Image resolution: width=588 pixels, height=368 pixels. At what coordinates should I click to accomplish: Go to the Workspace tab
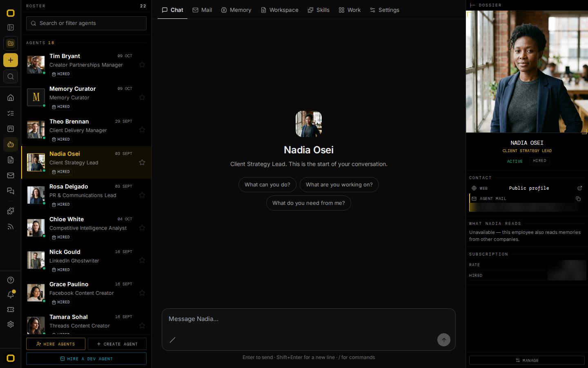(x=280, y=10)
